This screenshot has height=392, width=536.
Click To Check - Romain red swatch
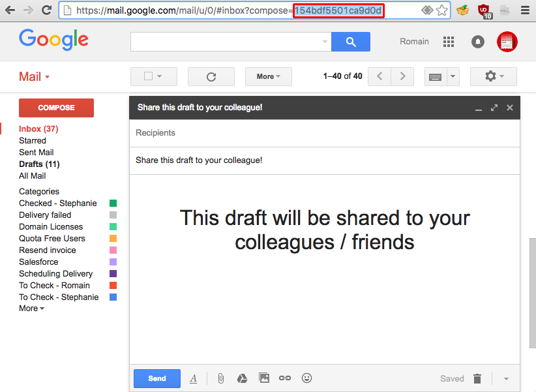113,285
